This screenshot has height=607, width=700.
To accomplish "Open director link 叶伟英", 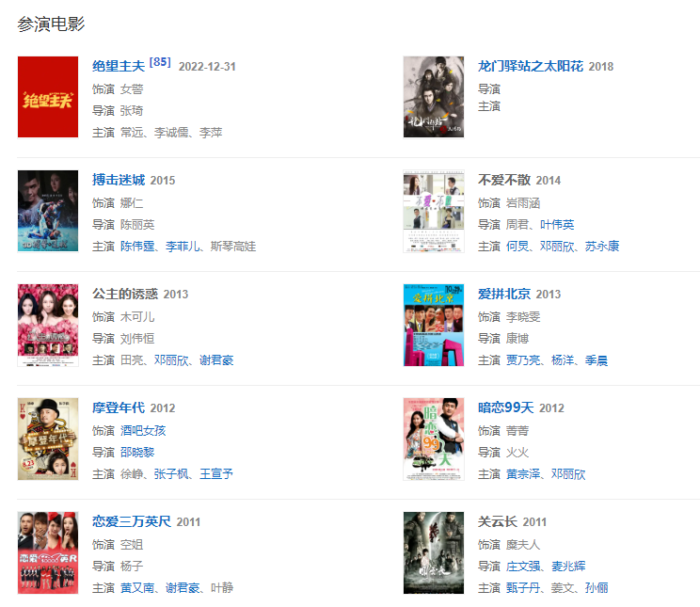I will tap(557, 225).
